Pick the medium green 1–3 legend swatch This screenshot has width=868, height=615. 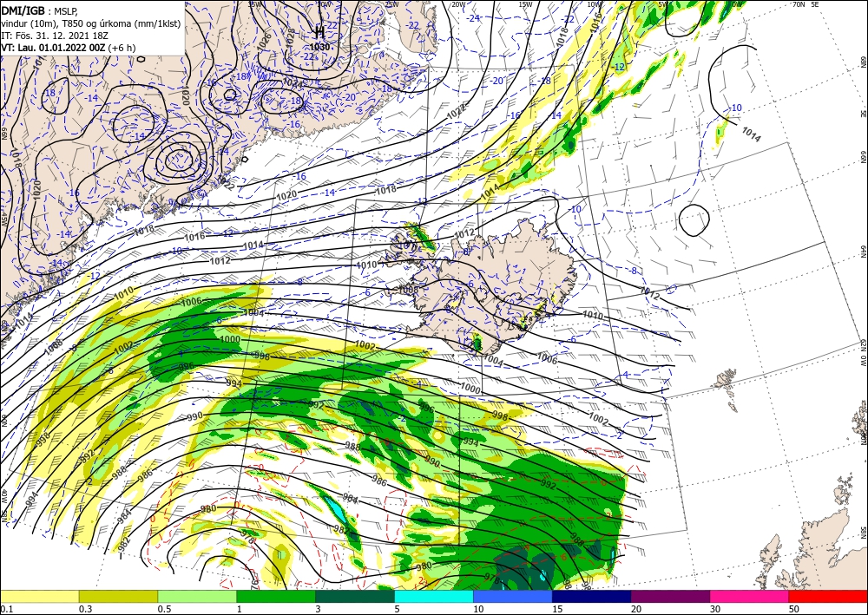pos(276,596)
